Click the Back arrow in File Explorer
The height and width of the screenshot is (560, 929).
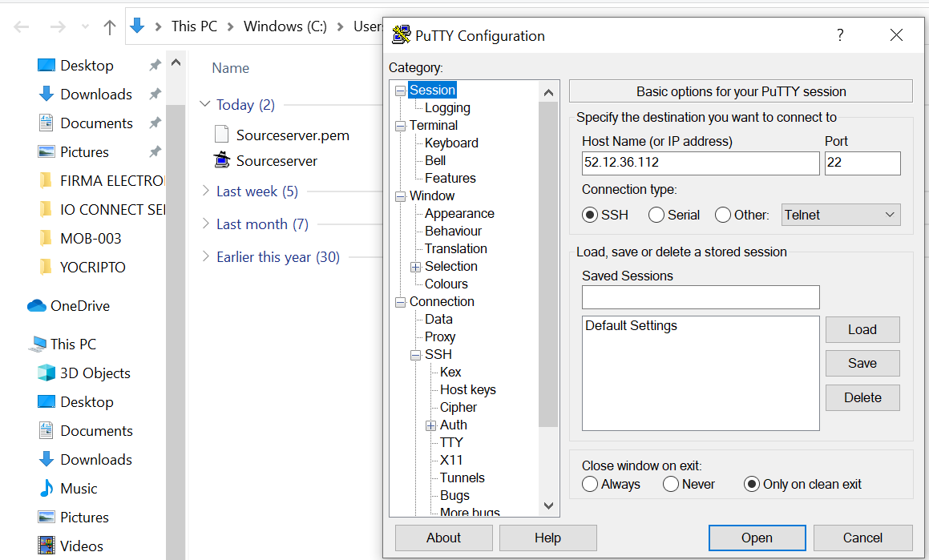click(22, 26)
